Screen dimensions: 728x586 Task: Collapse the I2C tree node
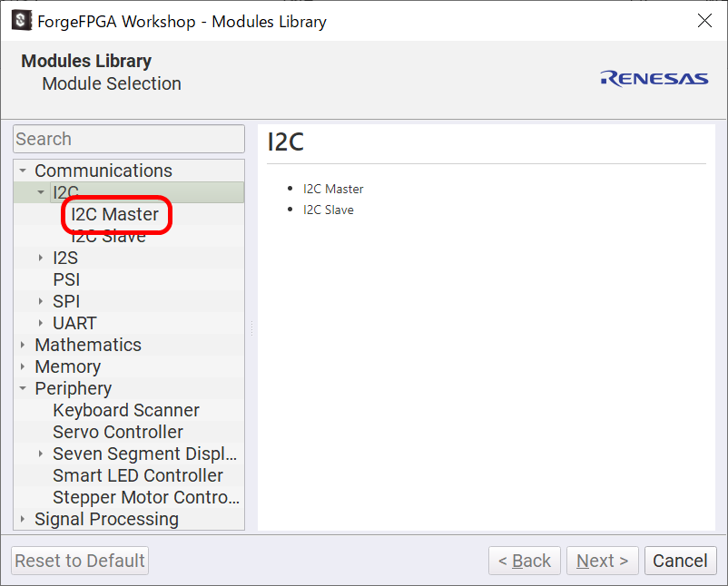(x=41, y=192)
